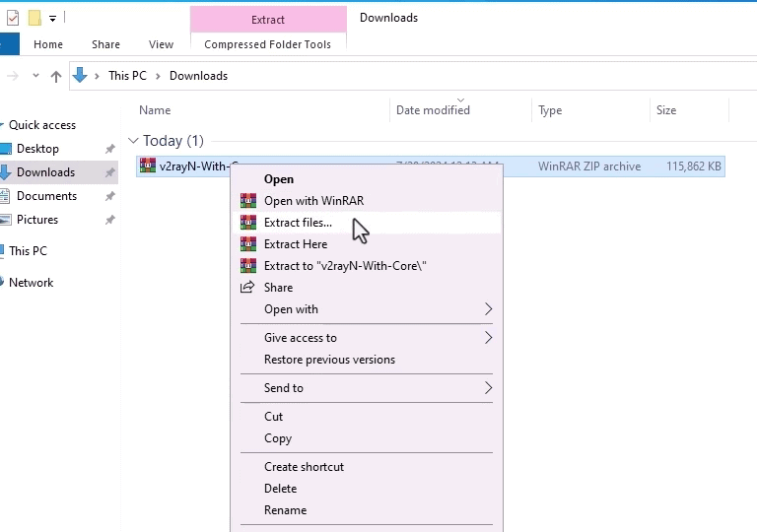Sort files by Date modified column
The height and width of the screenshot is (532, 757).
point(433,110)
